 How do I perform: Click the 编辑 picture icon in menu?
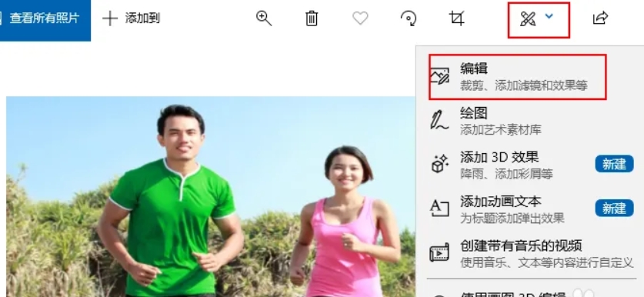coord(439,77)
